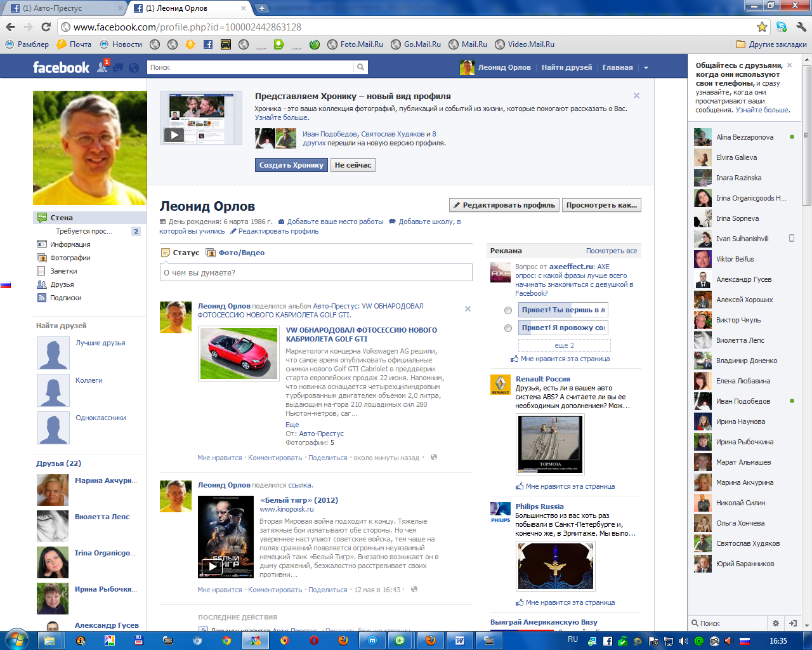Open Информация in left profile menu
812x650 pixels.
(70, 244)
